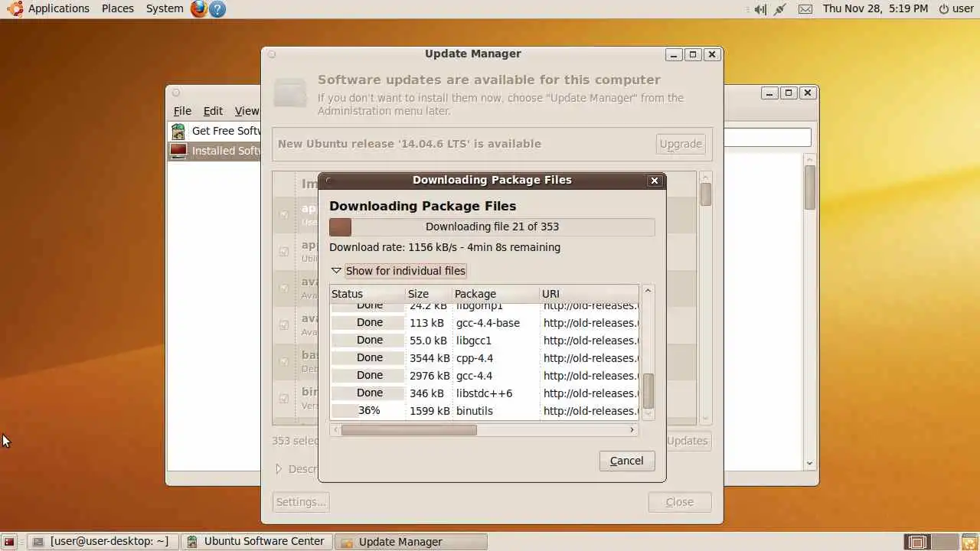
Task: Launch Firefox from the top panel
Action: pos(199,8)
